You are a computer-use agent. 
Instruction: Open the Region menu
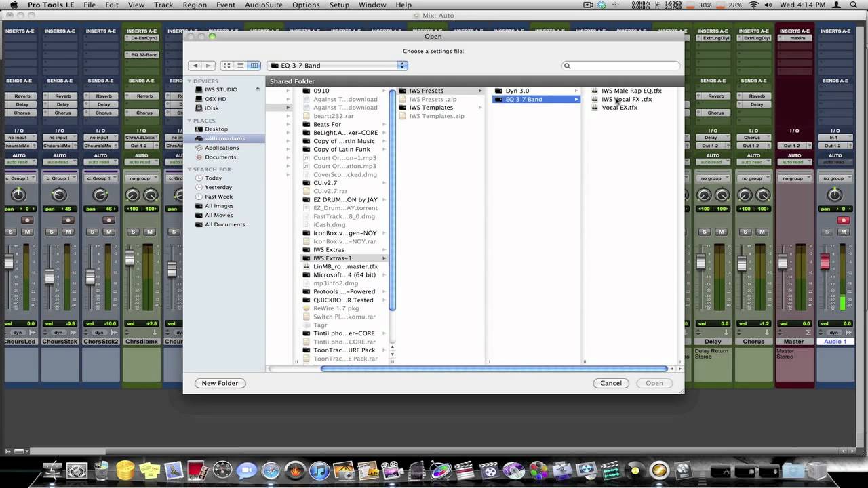pos(195,5)
